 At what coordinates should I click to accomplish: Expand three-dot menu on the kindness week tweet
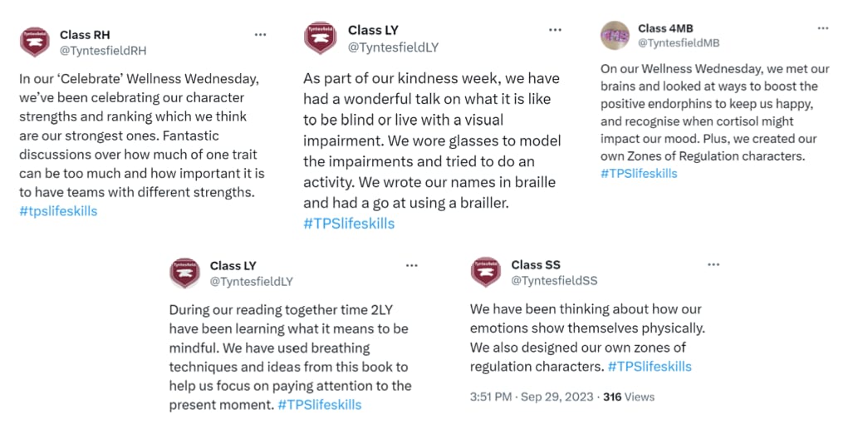556,30
